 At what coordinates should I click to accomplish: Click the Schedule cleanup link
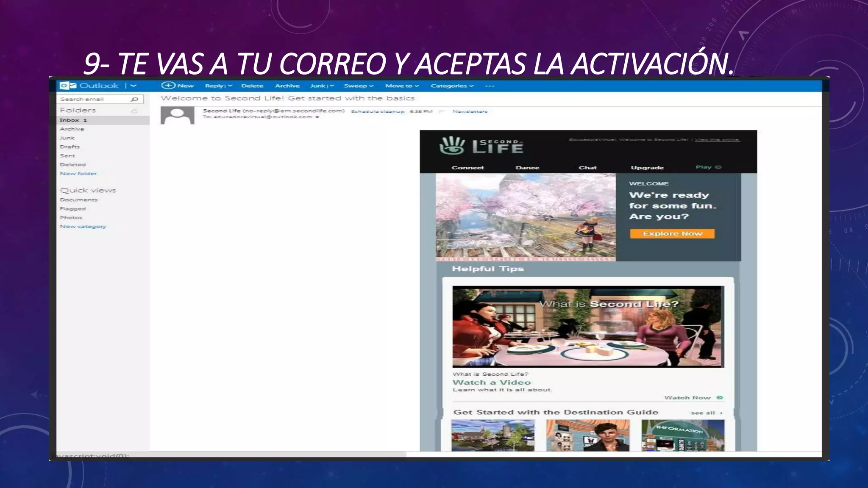pyautogui.click(x=378, y=111)
